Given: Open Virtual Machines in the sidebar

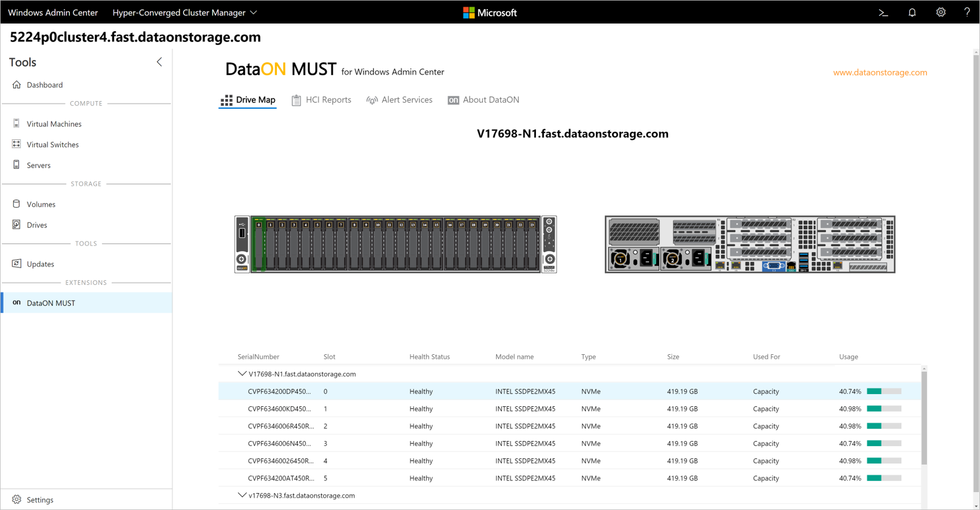Looking at the screenshot, I should (x=54, y=124).
